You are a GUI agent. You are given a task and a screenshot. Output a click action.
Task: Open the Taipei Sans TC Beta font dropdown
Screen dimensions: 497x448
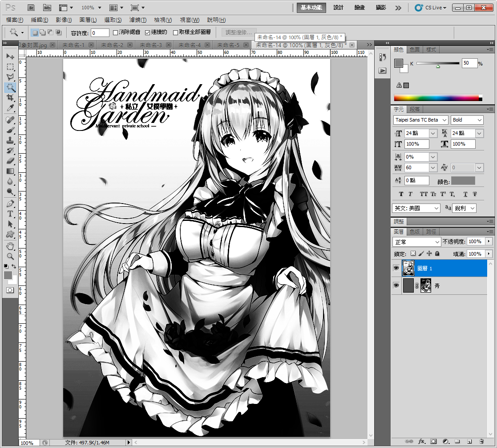tap(420, 120)
